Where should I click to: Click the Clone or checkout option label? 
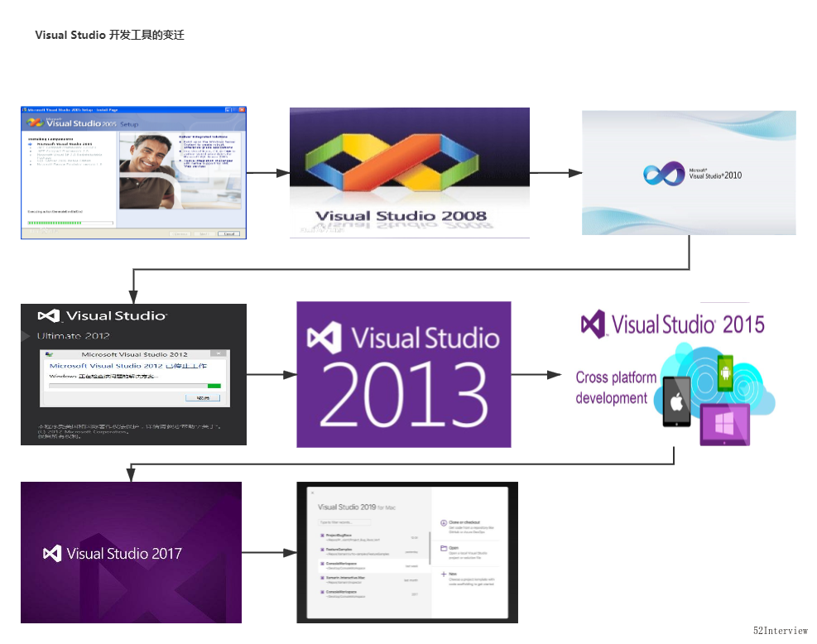click(464, 522)
